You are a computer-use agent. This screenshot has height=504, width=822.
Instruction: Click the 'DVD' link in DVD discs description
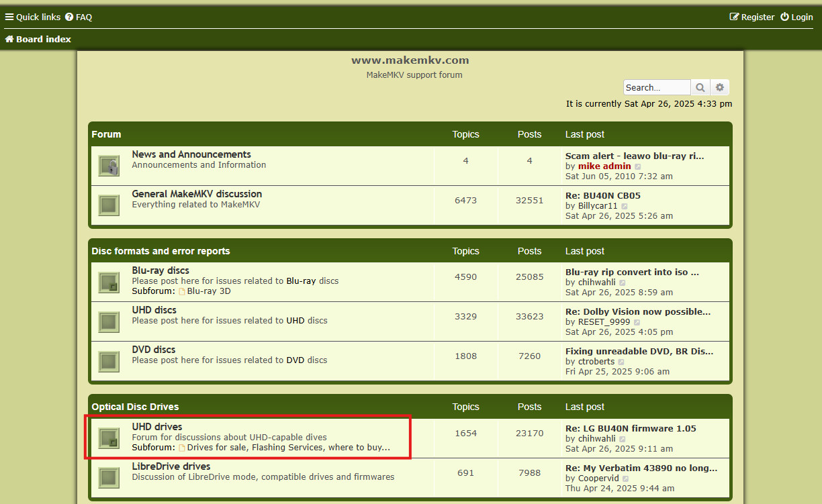coord(295,360)
